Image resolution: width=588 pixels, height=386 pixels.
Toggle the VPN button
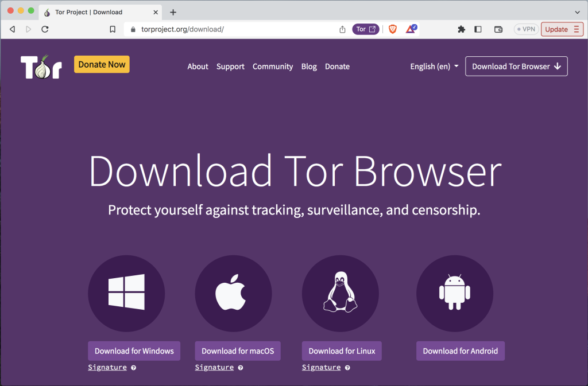[526, 29]
